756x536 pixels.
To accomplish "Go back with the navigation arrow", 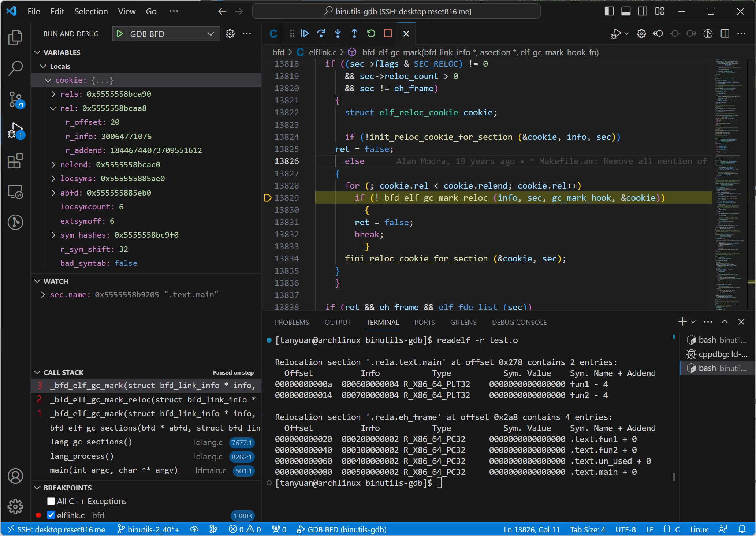I will 222,11.
